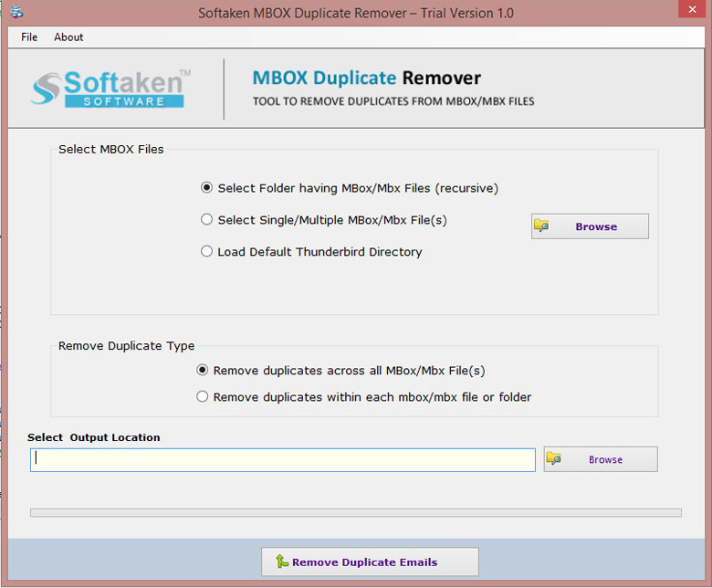This screenshot has width=712, height=588.
Task: Open the About menu
Action: 68,37
